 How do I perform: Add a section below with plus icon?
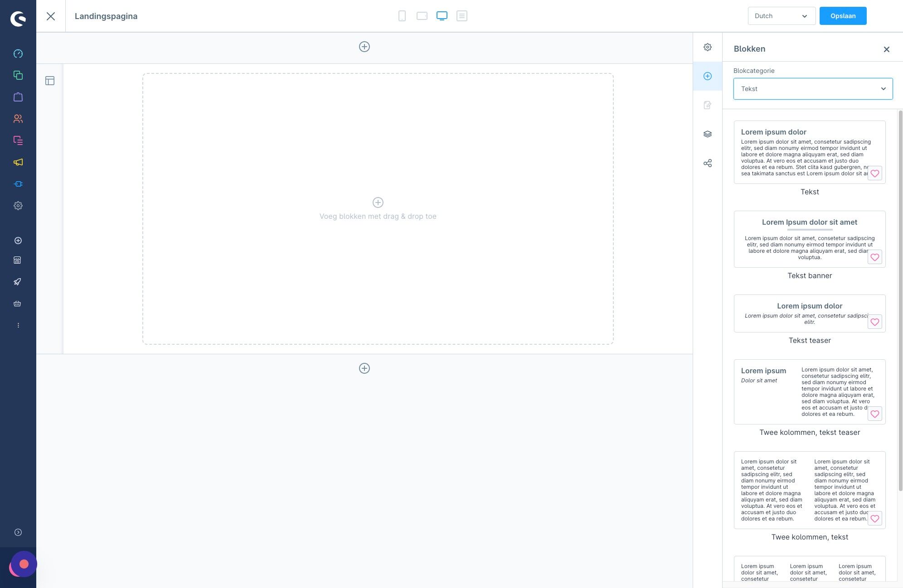(x=364, y=368)
